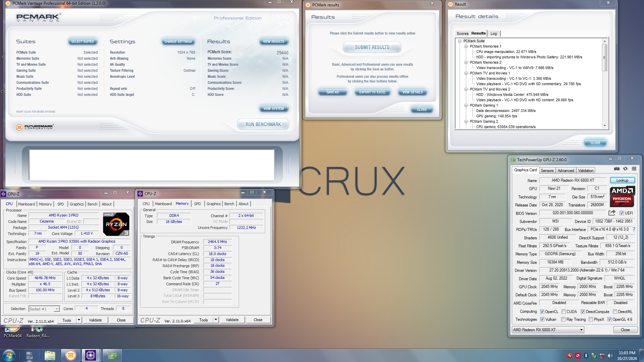Open Tools dropdown arrow in right CPU-Z window
The image size is (644, 362).
tap(216, 320)
